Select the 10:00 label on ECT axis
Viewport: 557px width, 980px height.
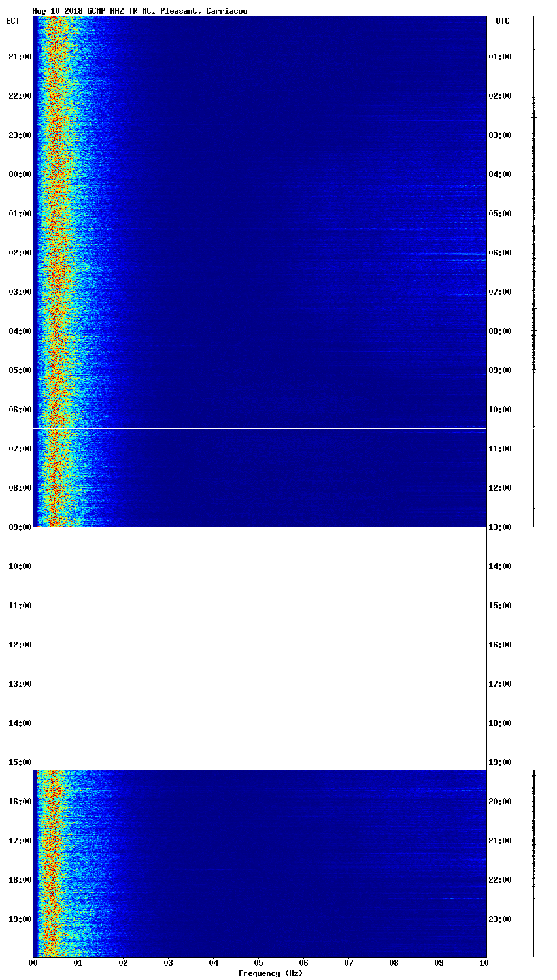pos(20,566)
